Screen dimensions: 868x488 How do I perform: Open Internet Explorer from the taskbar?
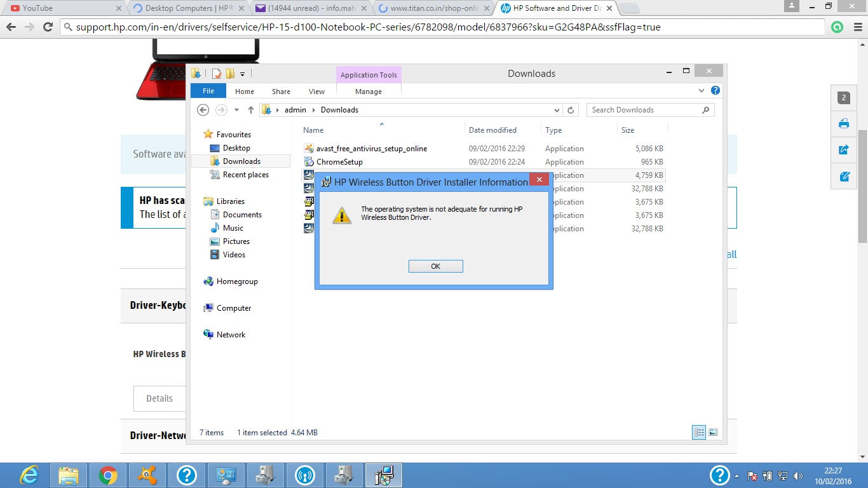(29, 475)
